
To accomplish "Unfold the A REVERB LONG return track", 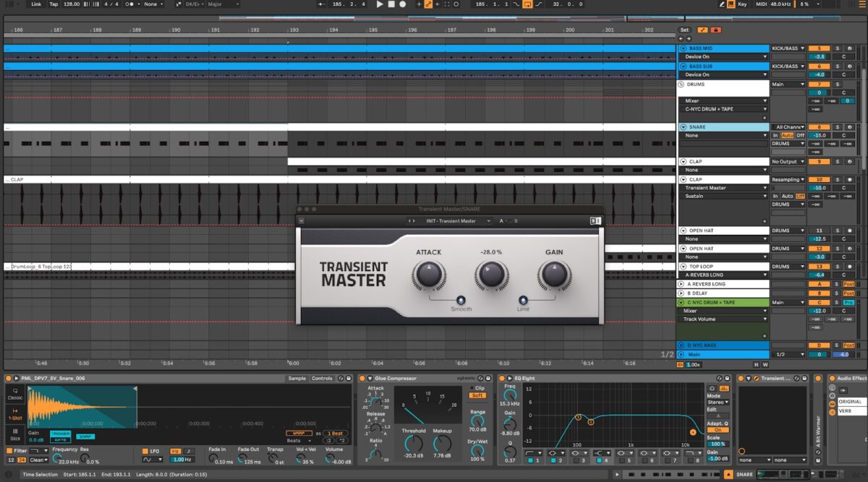I will tap(681, 284).
